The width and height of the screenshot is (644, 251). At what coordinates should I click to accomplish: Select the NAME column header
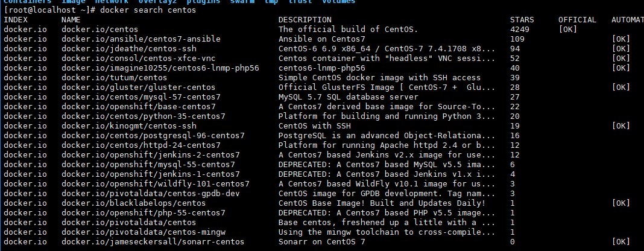click(71, 20)
